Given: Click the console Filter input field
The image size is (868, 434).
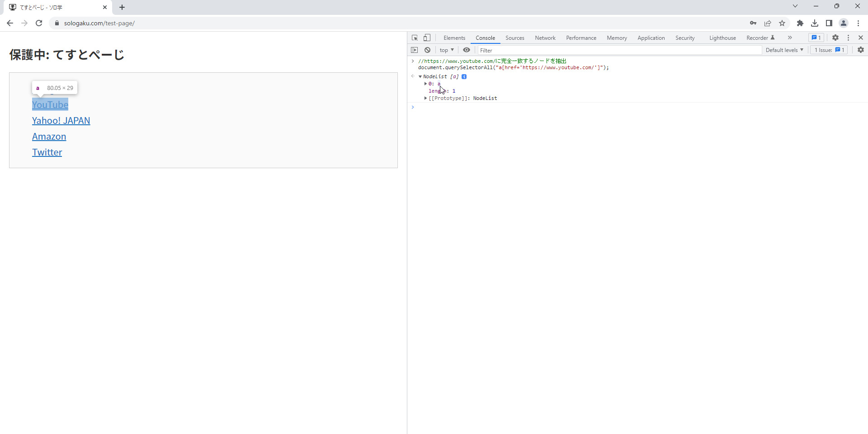Looking at the screenshot, I should click(x=619, y=50).
